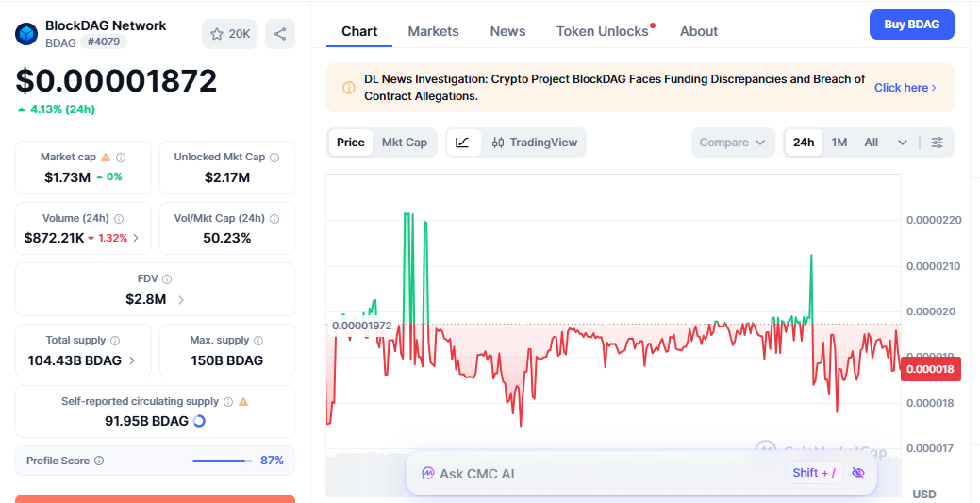Screen dimensions: 980x503
Task: Open FDV info icon
Action: (x=167, y=279)
